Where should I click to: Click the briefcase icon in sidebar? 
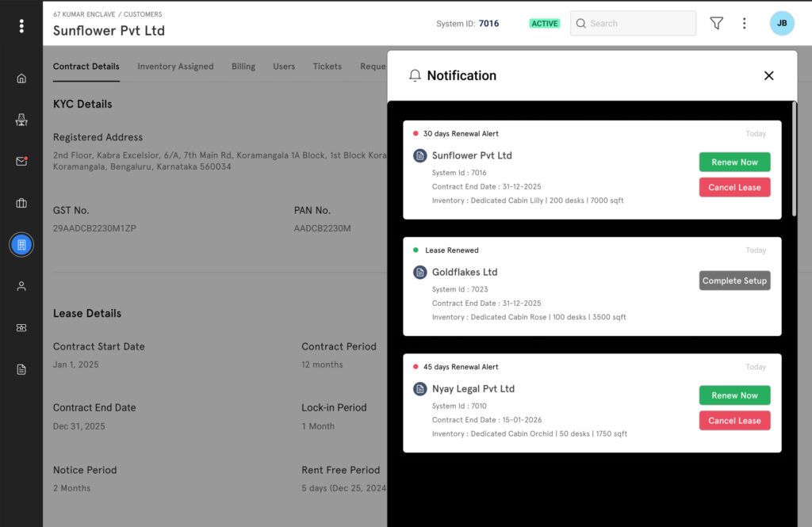click(x=21, y=203)
